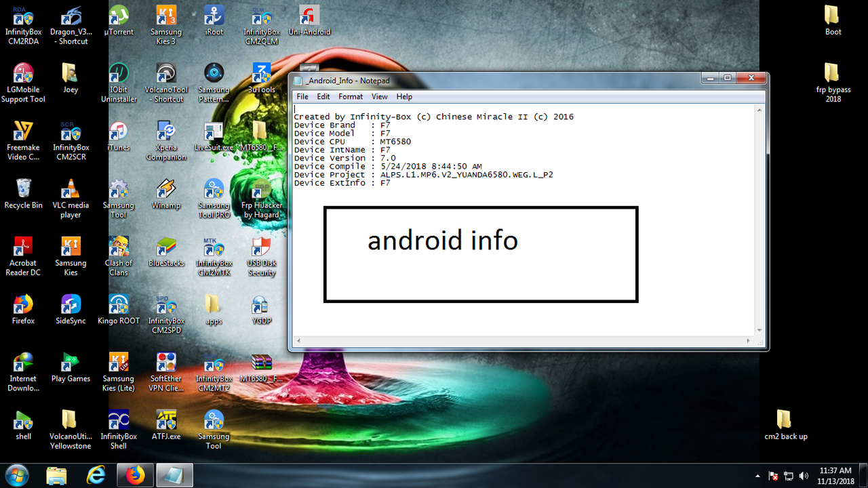Click the Device CPU MT6580 line
Screen dimensions: 868x488
click(x=353, y=142)
